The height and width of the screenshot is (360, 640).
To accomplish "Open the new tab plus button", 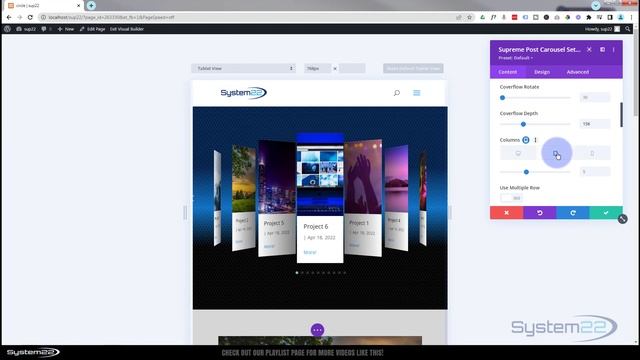I will point(91,6).
